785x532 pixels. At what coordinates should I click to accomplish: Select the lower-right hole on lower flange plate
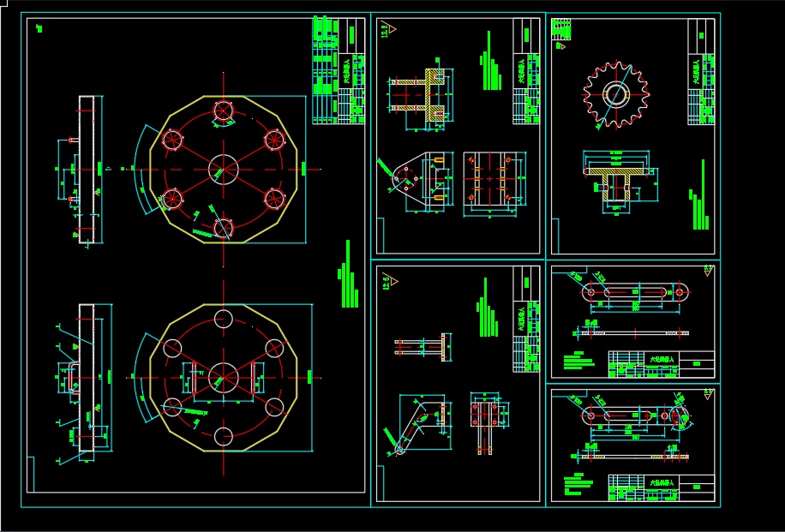pos(274,408)
